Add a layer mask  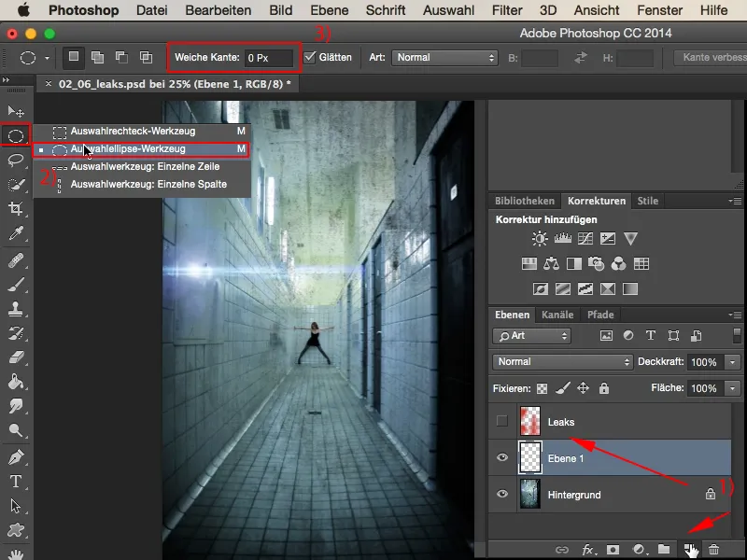[x=613, y=549]
